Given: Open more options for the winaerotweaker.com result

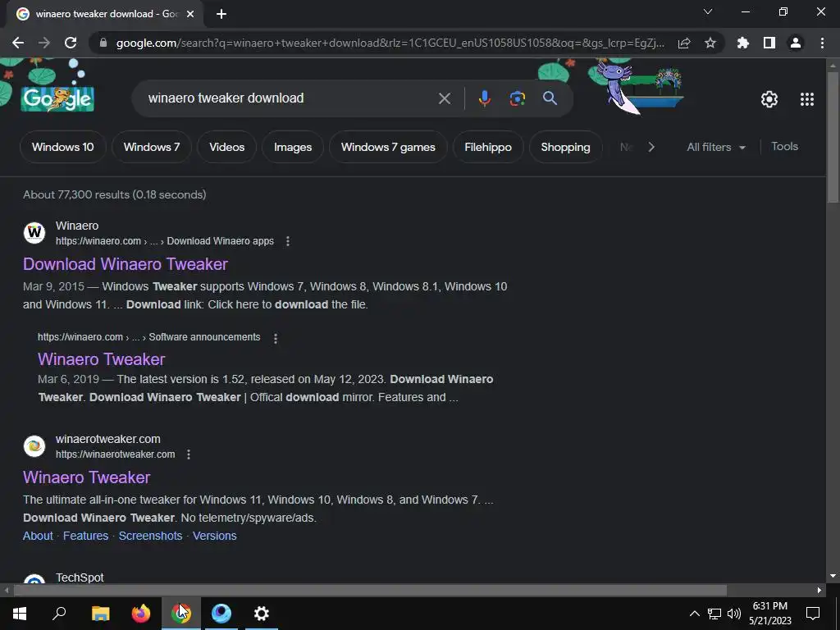Looking at the screenshot, I should 189,454.
